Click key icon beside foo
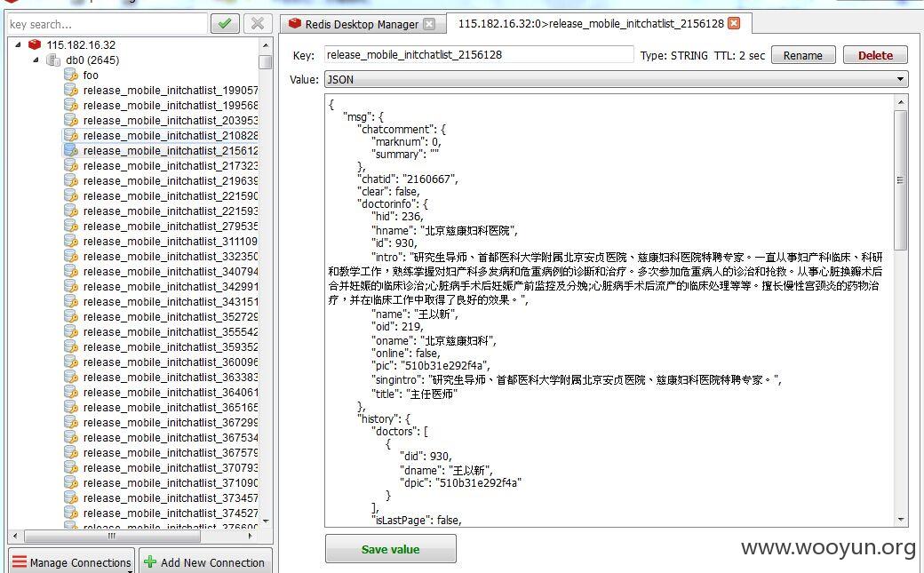 click(x=71, y=75)
